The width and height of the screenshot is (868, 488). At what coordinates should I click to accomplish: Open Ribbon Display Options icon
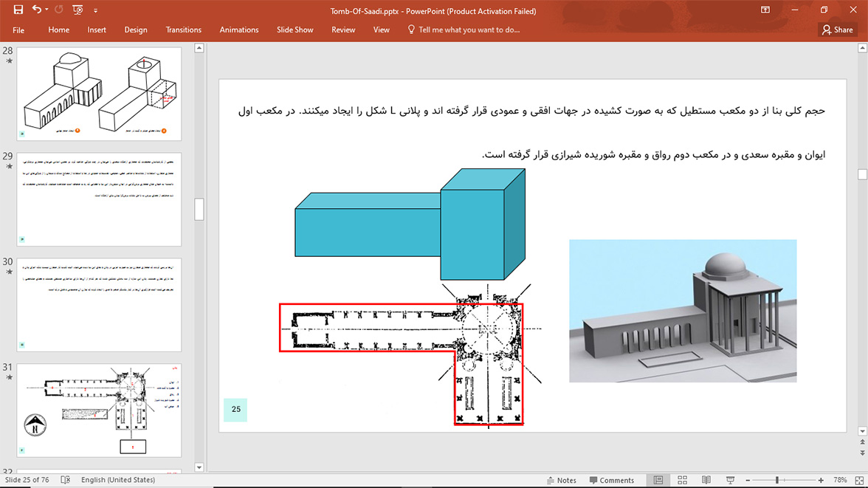(765, 10)
